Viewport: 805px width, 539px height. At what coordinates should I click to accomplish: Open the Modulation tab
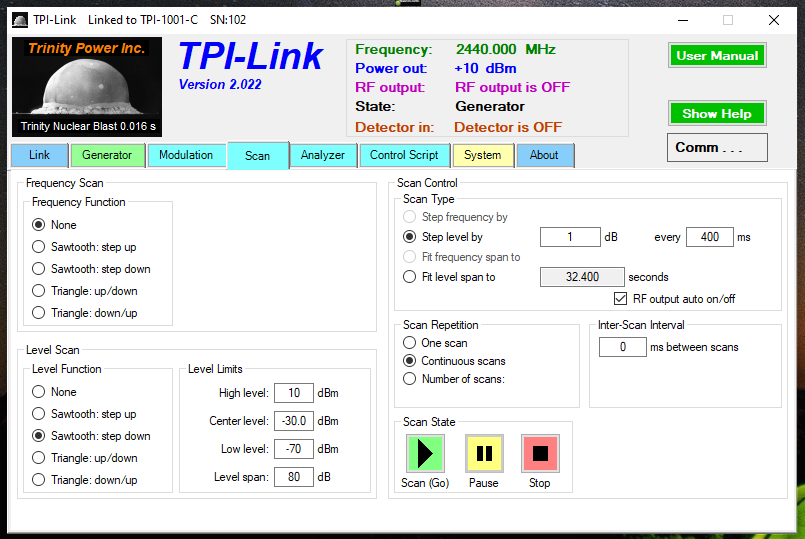pos(186,155)
